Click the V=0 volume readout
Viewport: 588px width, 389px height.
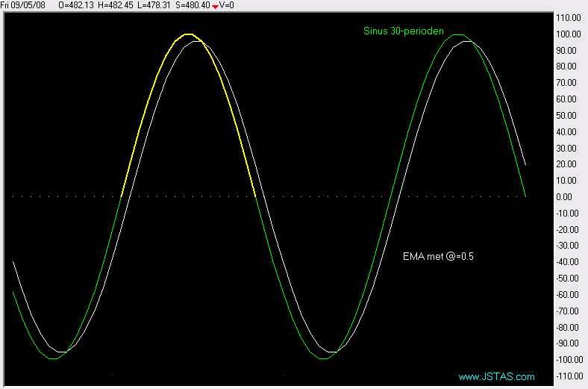(x=227, y=5)
